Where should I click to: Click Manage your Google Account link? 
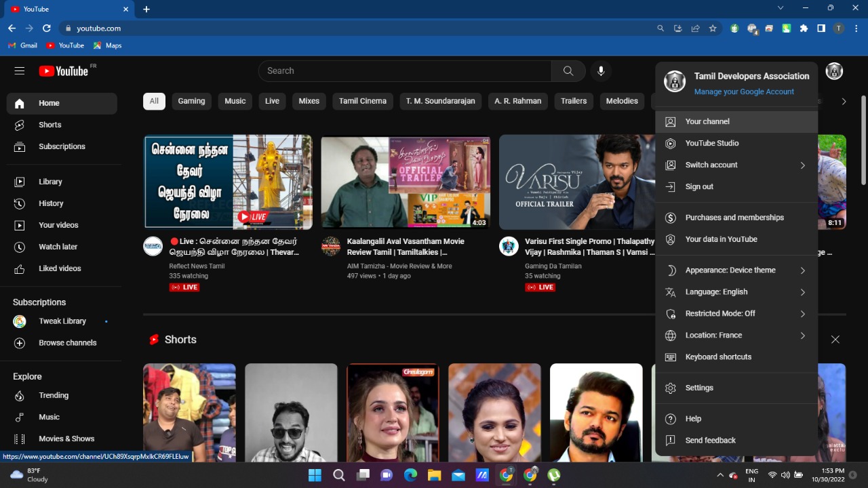744,91
